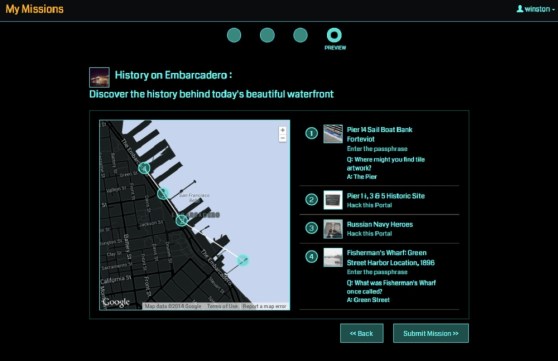
Task: Zoom in on the map with plus button
Action: pyautogui.click(x=283, y=130)
